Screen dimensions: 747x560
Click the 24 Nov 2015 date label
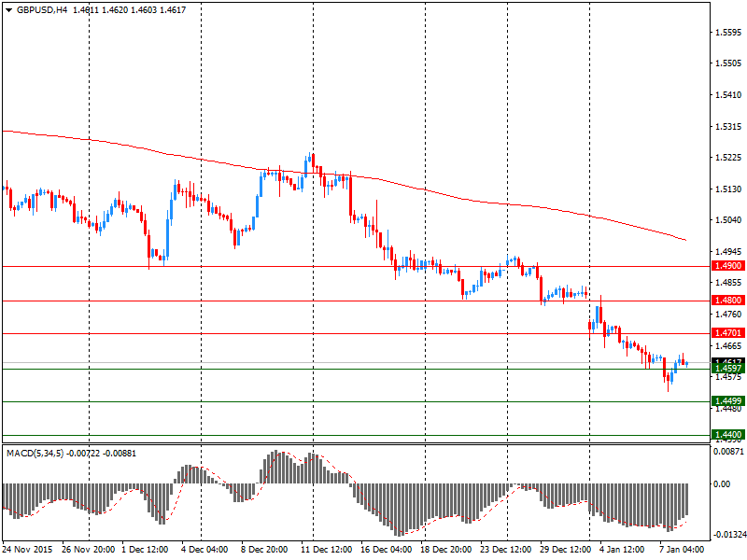(x=28, y=549)
